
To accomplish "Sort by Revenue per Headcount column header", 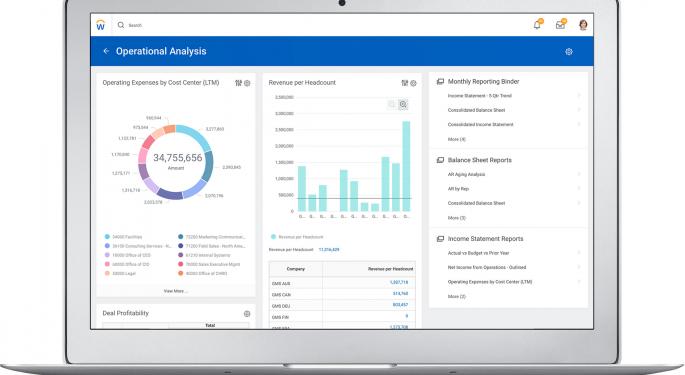I will 369,269.
